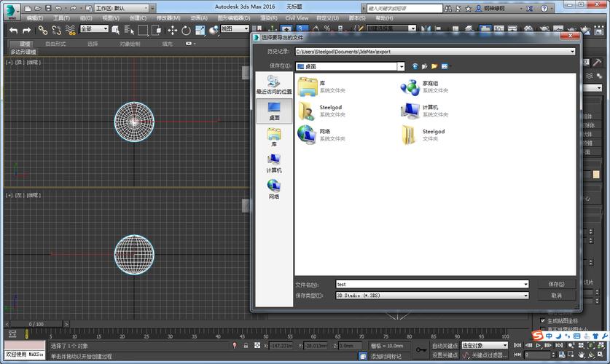Switch to the 自由形式 ribbon tab
The image size is (610, 364).
[55, 44]
